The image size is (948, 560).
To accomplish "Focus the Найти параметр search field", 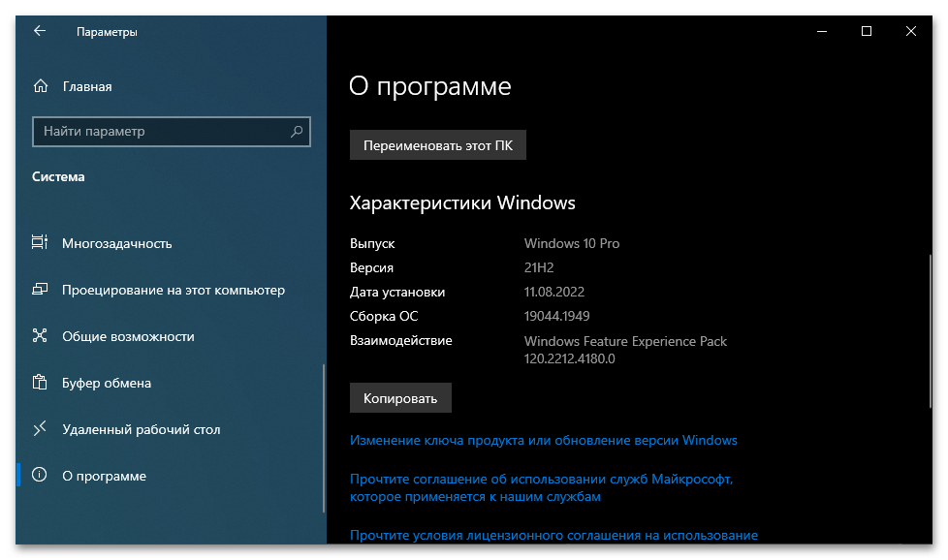I will coord(172,131).
